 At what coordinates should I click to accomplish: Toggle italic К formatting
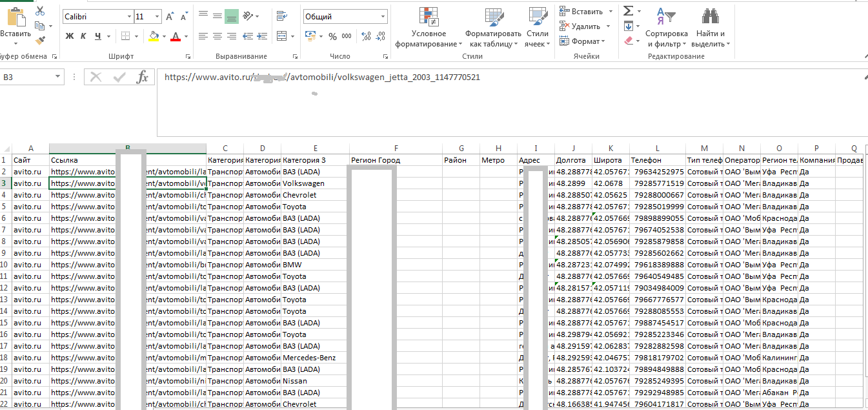click(83, 36)
